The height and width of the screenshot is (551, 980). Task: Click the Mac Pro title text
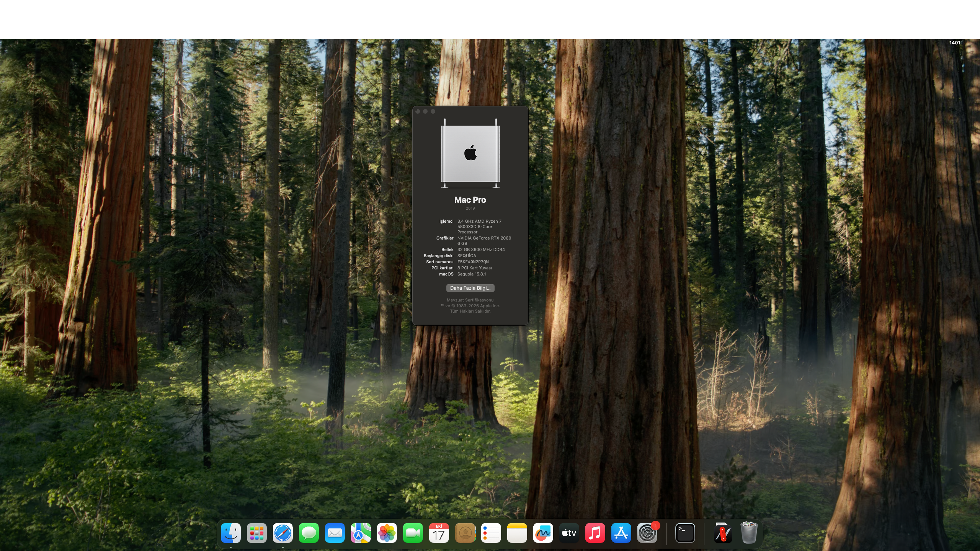tap(470, 200)
